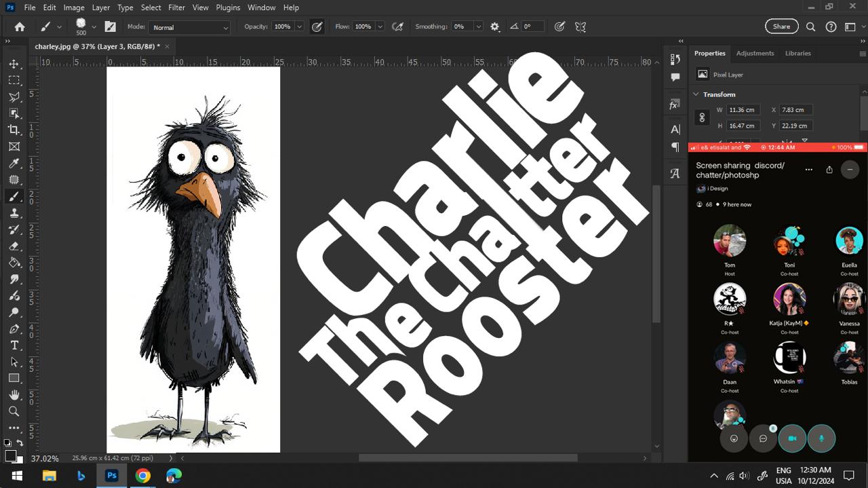The image size is (868, 488).
Task: Select the Eyedropper tool
Action: coord(14,163)
